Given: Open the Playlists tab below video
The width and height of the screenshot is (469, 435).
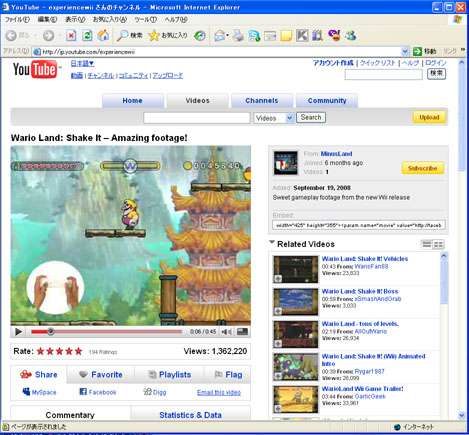Looking at the screenshot, I should click(x=169, y=375).
